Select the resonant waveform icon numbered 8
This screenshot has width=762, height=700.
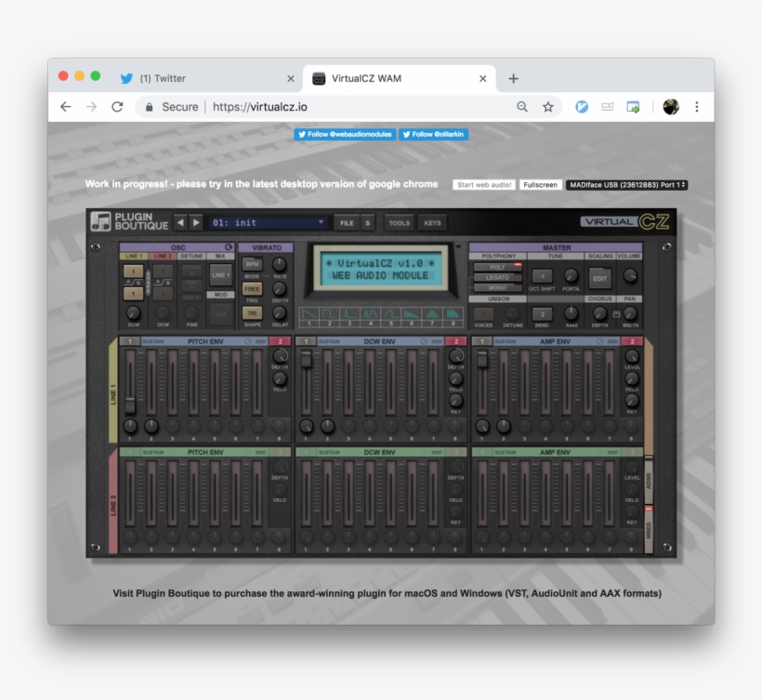[453, 314]
